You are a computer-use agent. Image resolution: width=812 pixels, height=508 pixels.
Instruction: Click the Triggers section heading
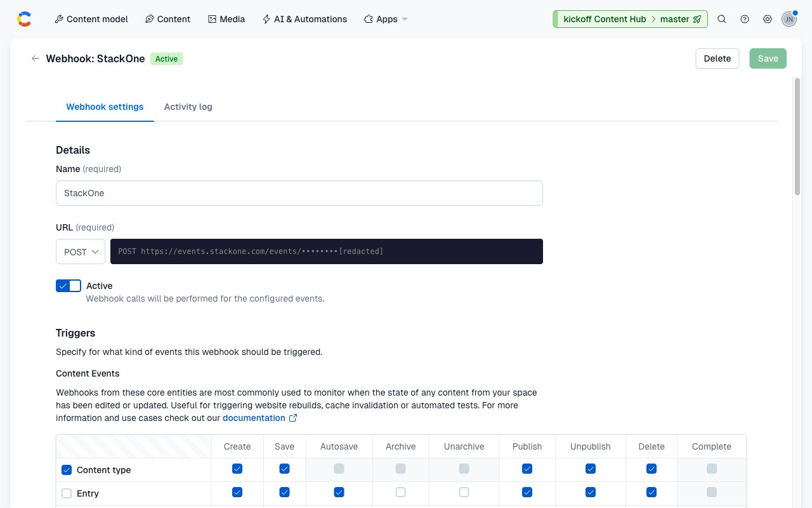point(75,333)
